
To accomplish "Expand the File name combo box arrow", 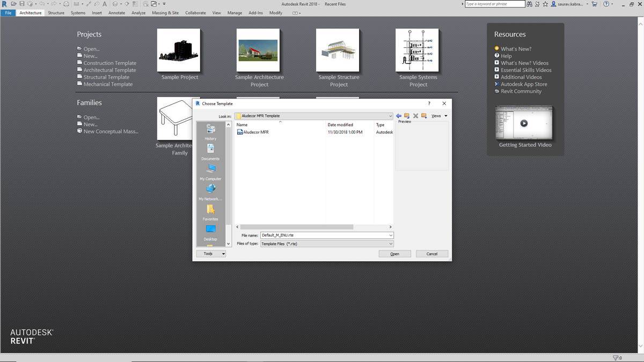I will [x=391, y=235].
